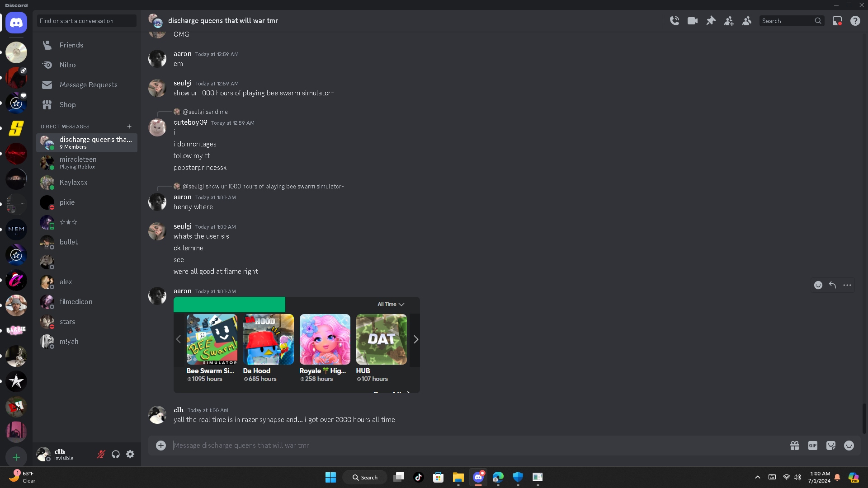868x488 pixels.
Task: Click seulgi's username on the 12:59 message
Action: 183,83
